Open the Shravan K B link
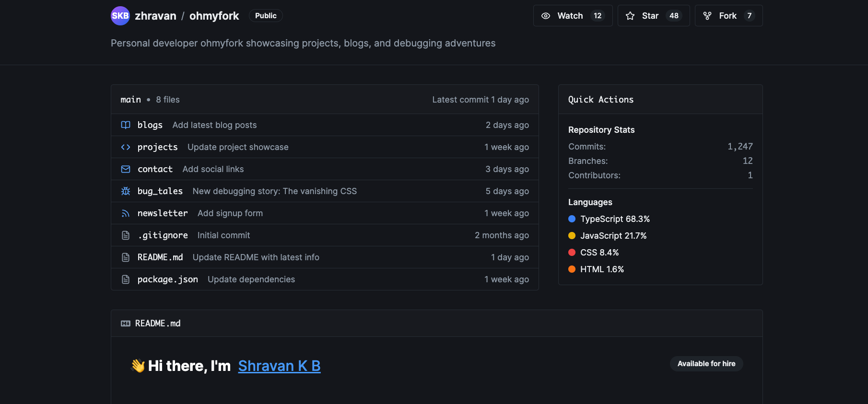This screenshot has height=404, width=868. tap(279, 366)
